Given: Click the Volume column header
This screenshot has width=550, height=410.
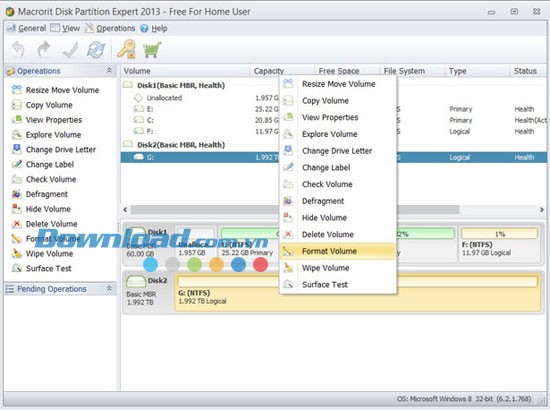Looking at the screenshot, I should click(x=185, y=71).
